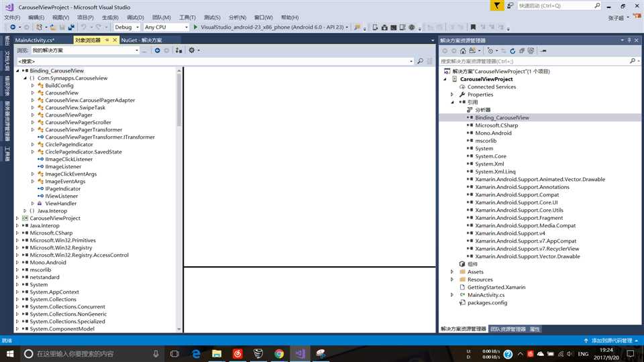The width and height of the screenshot is (644, 362).
Task: Click the bookmark icon in main toolbar
Action: tap(473, 27)
